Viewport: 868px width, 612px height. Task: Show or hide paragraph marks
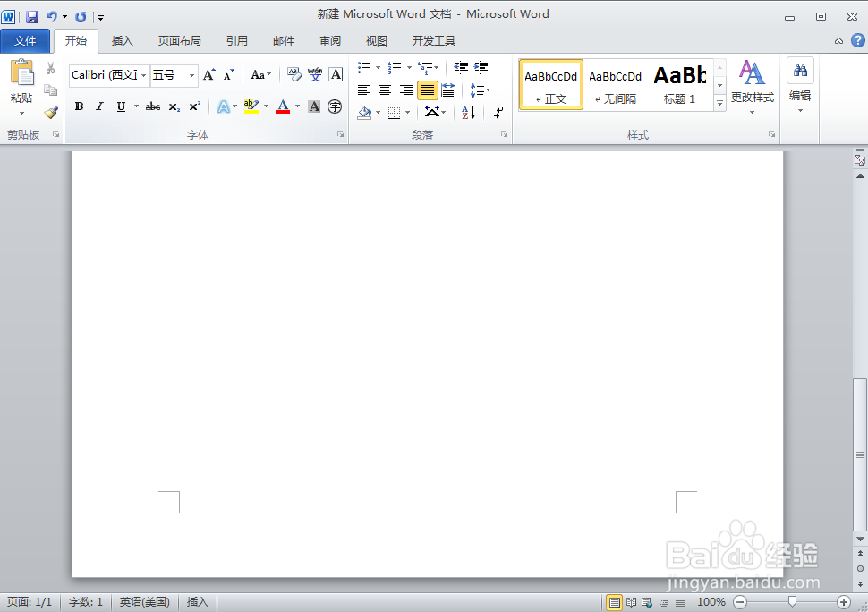click(498, 113)
